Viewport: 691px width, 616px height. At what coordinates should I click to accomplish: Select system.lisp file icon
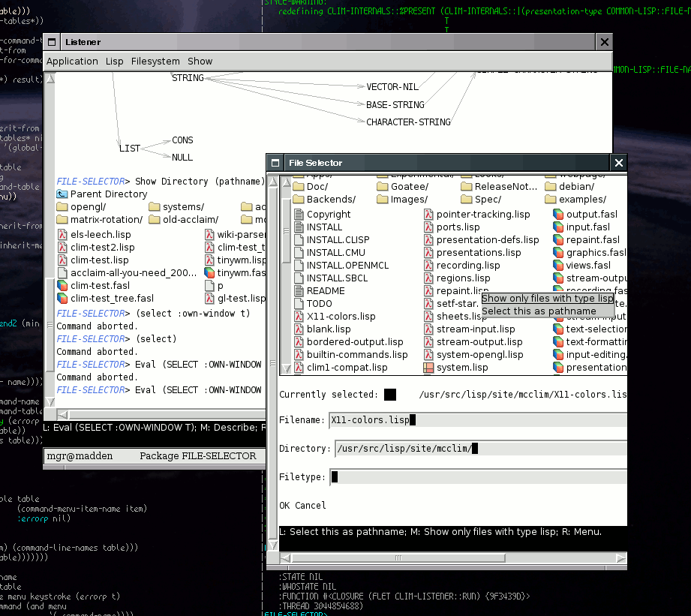(x=428, y=368)
